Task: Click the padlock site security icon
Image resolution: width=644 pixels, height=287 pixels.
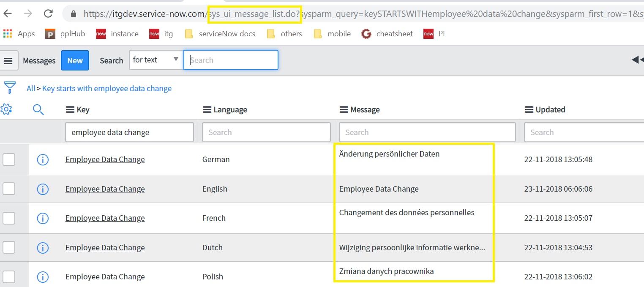Action: [74, 14]
